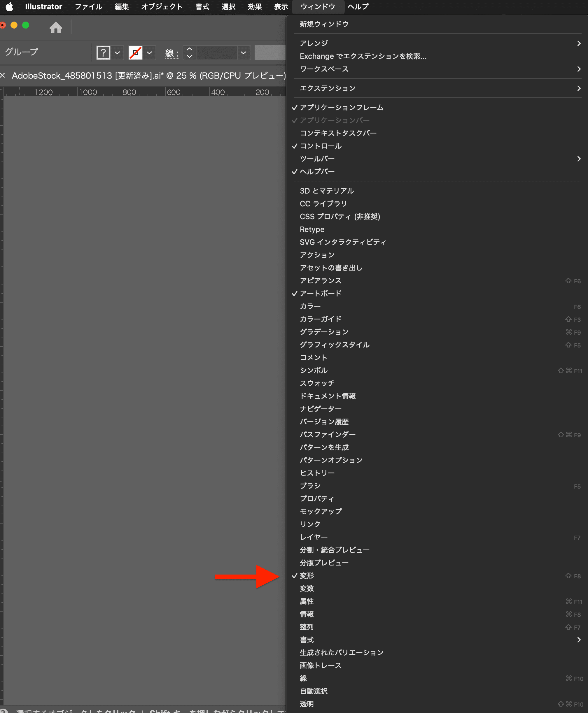This screenshot has width=588, height=713.
Task: Open the fill swatch dropdown arrow
Action: [117, 53]
